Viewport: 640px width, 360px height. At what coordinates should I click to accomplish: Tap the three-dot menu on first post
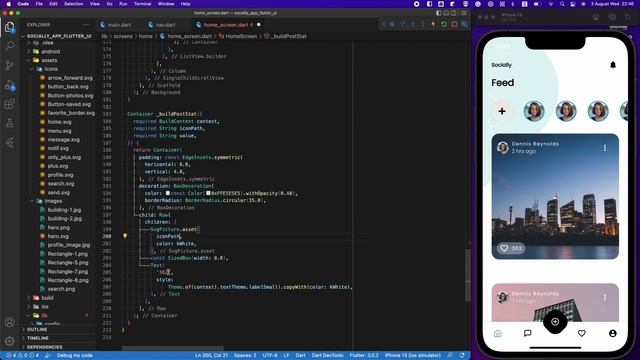click(604, 148)
